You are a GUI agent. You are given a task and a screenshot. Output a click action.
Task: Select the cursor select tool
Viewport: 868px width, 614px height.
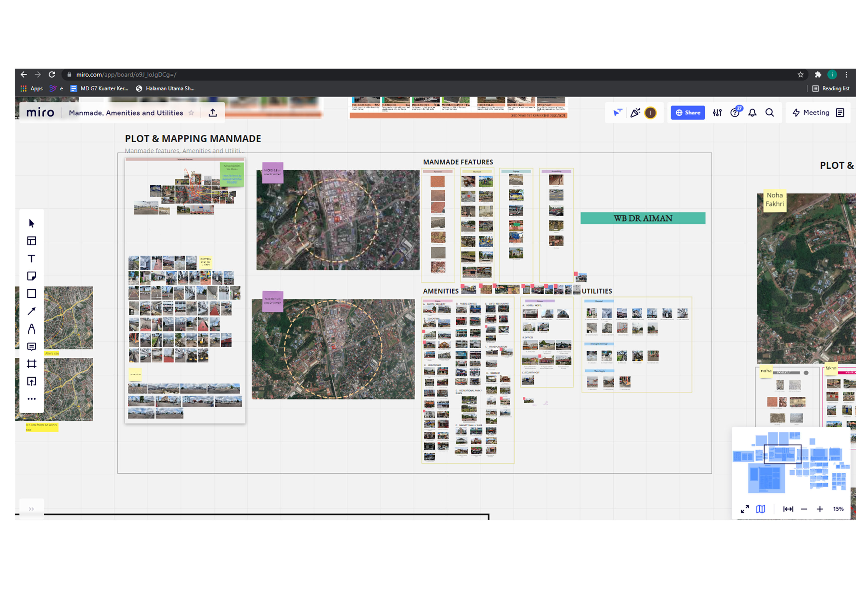(x=31, y=224)
